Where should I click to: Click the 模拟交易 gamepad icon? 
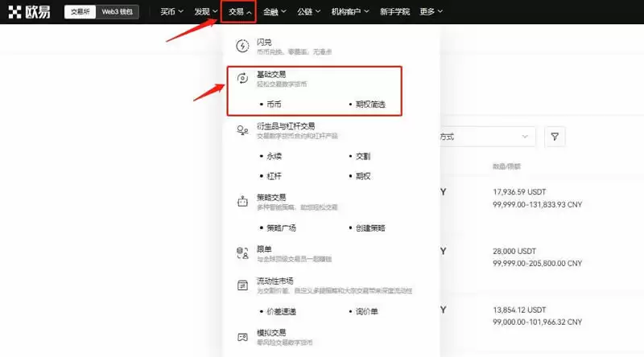point(242,337)
